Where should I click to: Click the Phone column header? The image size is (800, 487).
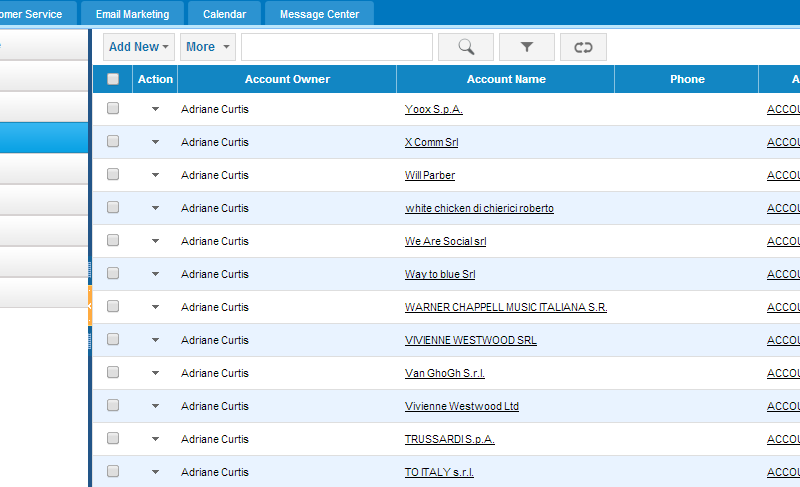point(687,79)
